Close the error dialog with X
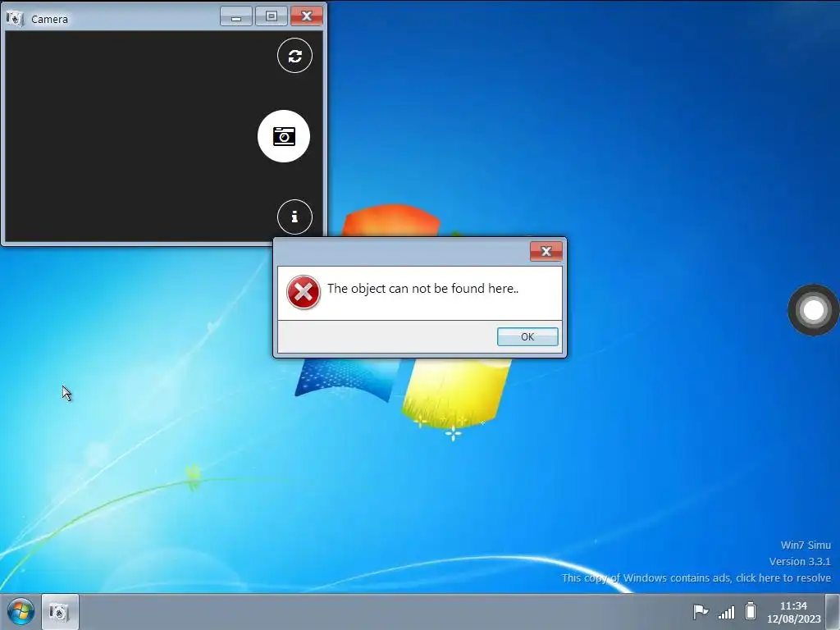 [546, 251]
